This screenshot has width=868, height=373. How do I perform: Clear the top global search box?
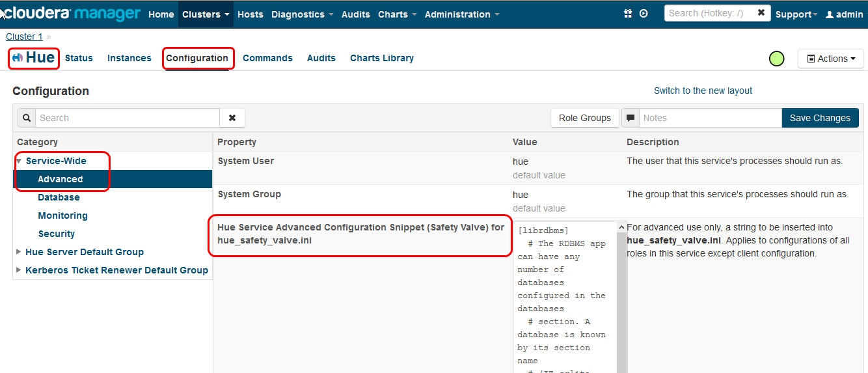tap(761, 13)
